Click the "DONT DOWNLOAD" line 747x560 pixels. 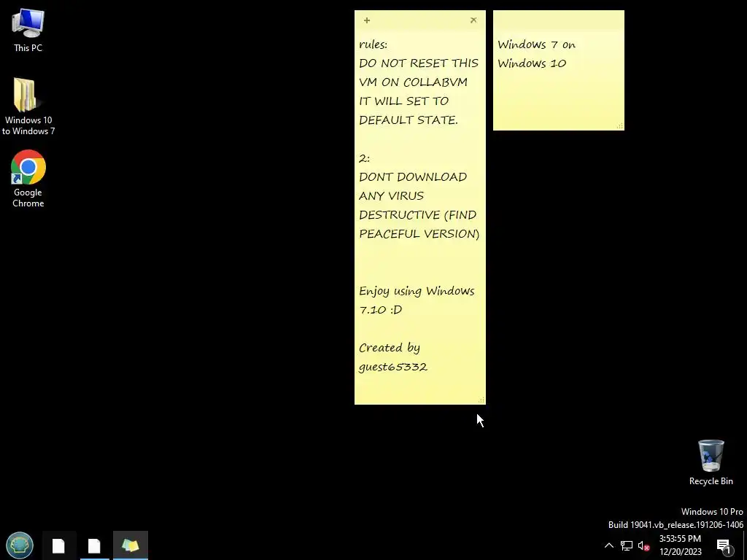pyautogui.click(x=413, y=176)
